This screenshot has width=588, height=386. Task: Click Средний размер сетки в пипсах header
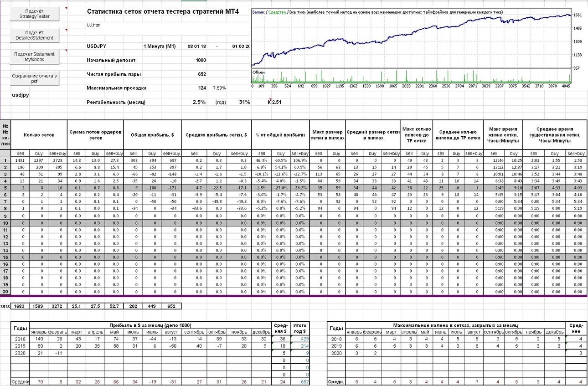tap(373, 135)
